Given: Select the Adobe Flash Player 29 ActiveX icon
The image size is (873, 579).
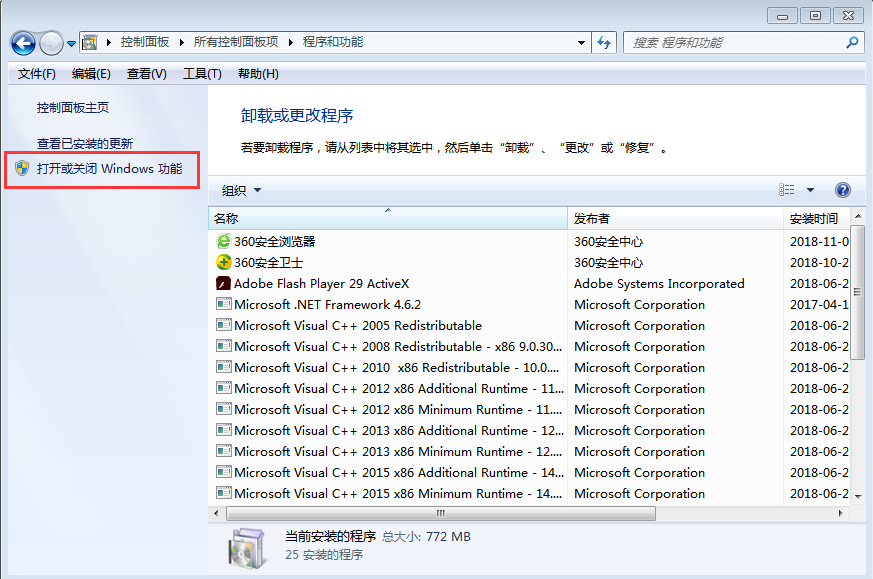Looking at the screenshot, I should coord(223,283).
